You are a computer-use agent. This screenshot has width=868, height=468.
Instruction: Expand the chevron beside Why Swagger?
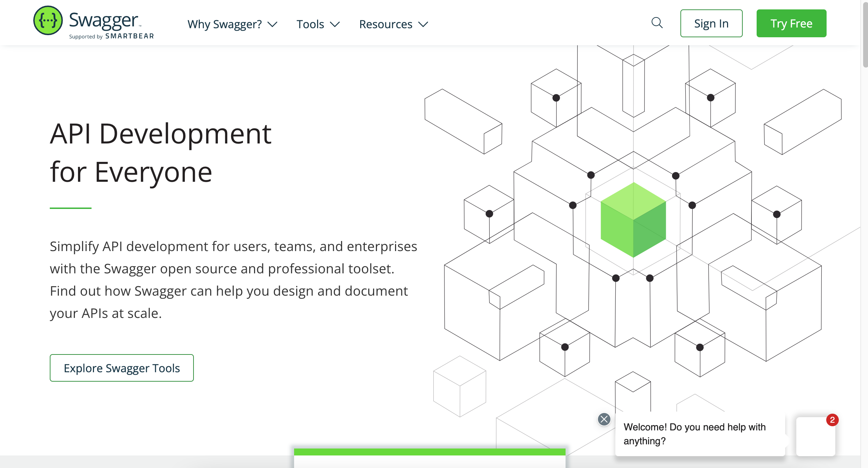click(272, 24)
